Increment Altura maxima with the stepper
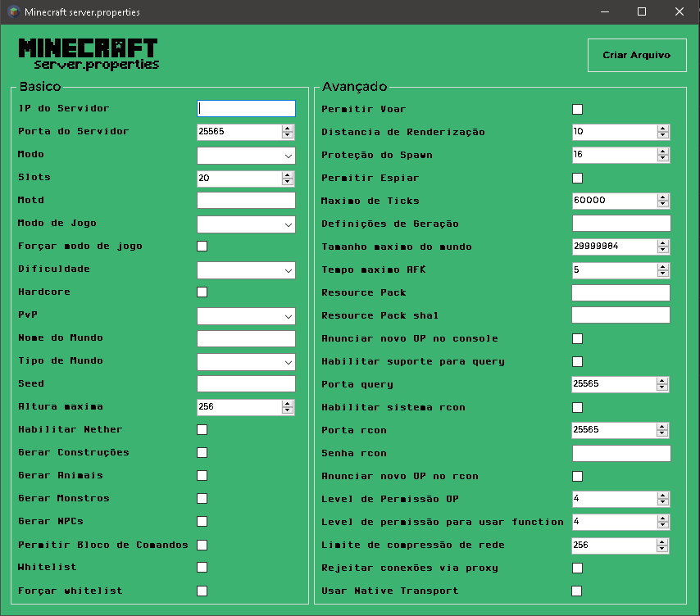Image resolution: width=700 pixels, height=616 pixels. (289, 402)
